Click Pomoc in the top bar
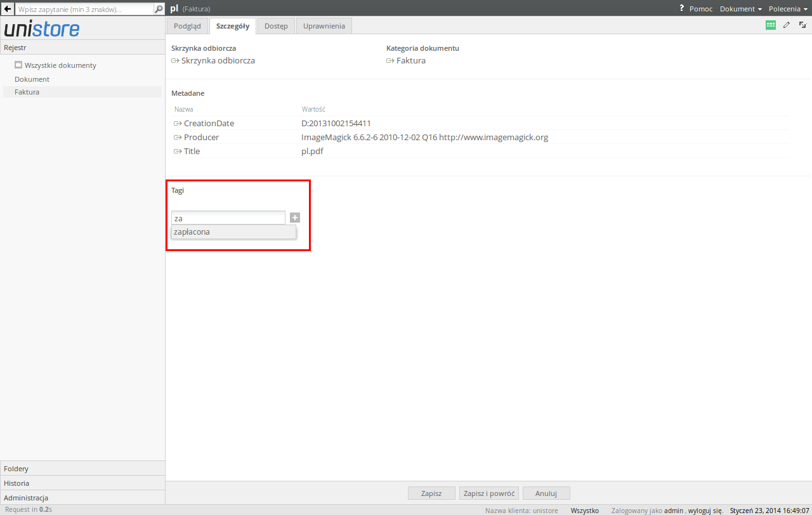Viewport: 812px width, 515px height. click(x=701, y=9)
